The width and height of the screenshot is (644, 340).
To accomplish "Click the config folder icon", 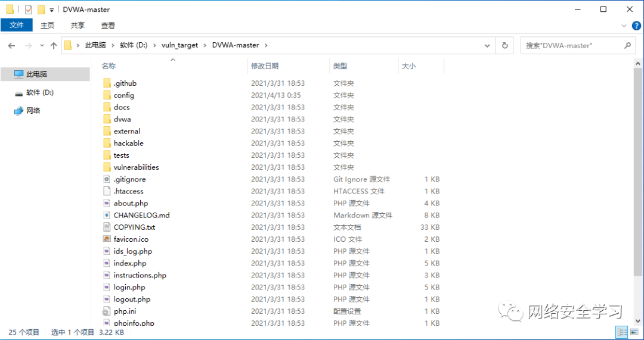I will click(107, 95).
